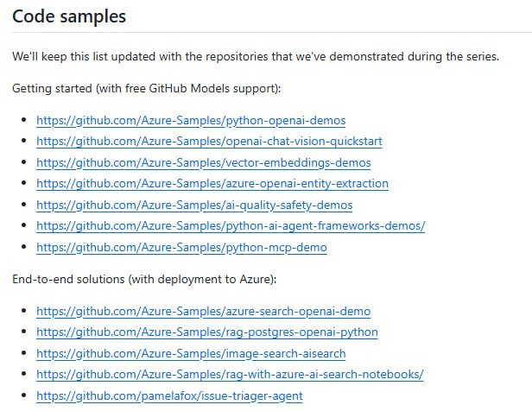Open the python-ai-agent-frameworks-demos link
The height and width of the screenshot is (411, 532).
(231, 225)
